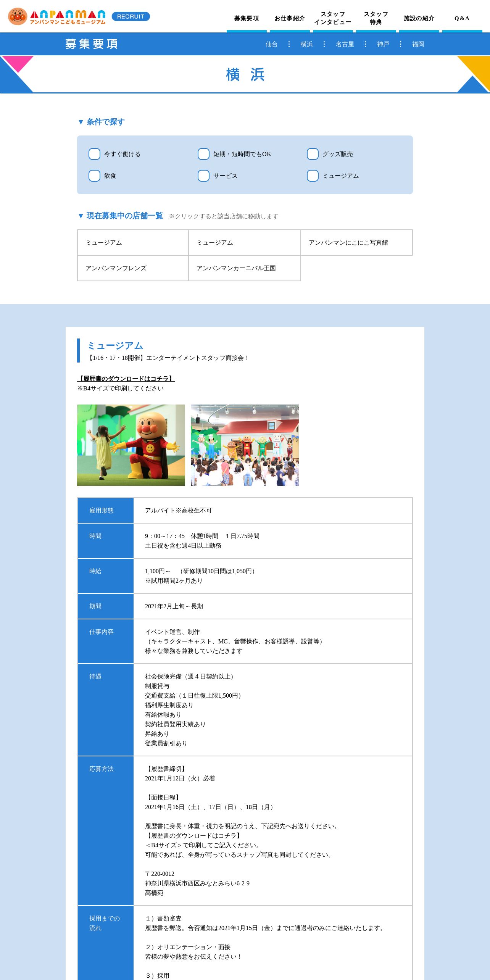
Task: Check the 短期・短時間でもOK checkbox
Action: coord(203,154)
